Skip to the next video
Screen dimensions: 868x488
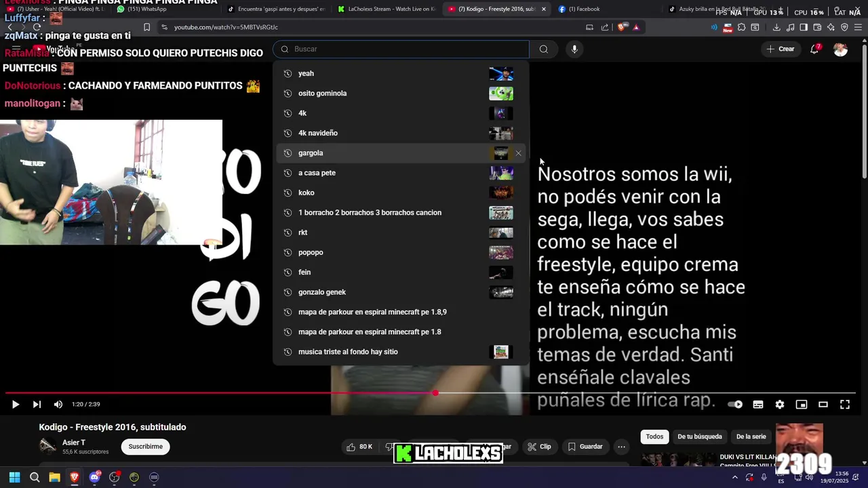pyautogui.click(x=37, y=405)
